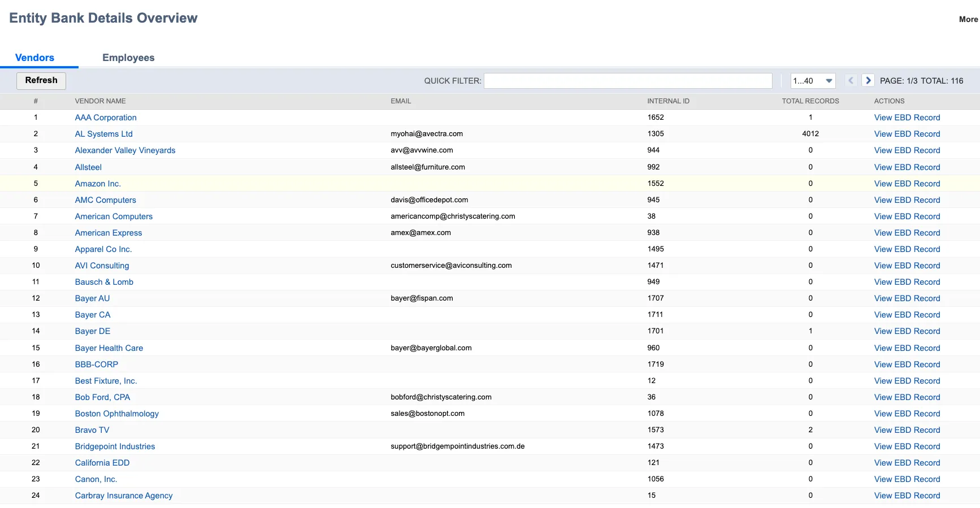Go to next page arrow

click(868, 81)
